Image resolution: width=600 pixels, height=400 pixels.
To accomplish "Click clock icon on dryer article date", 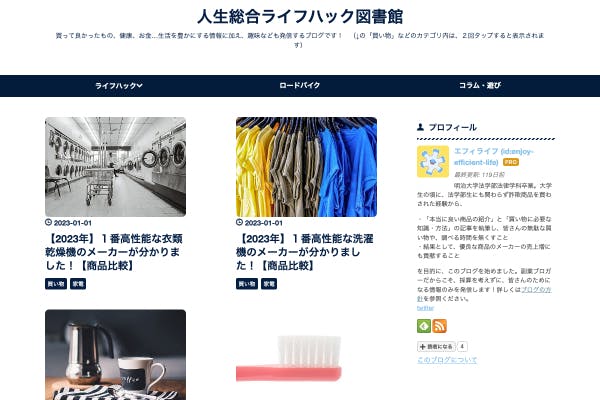I will [x=48, y=222].
